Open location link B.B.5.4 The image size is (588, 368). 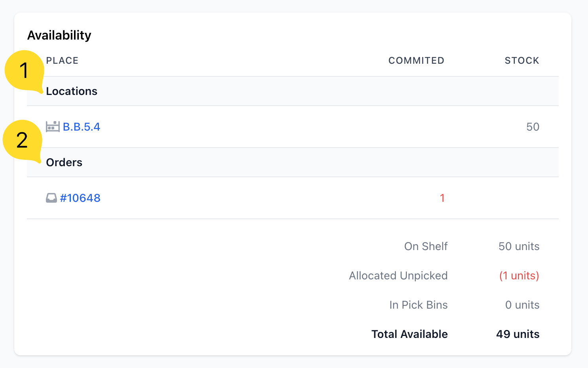click(x=82, y=127)
